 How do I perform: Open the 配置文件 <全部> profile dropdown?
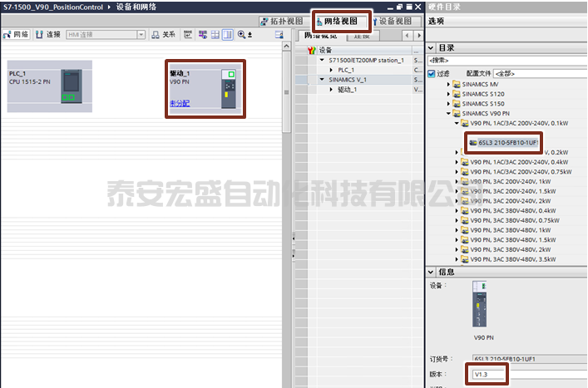[541, 73]
